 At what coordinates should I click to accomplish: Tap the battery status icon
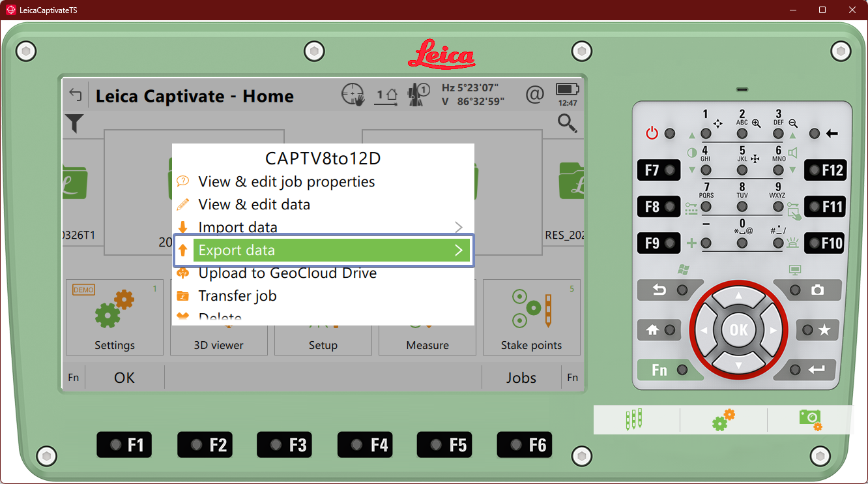(x=568, y=89)
